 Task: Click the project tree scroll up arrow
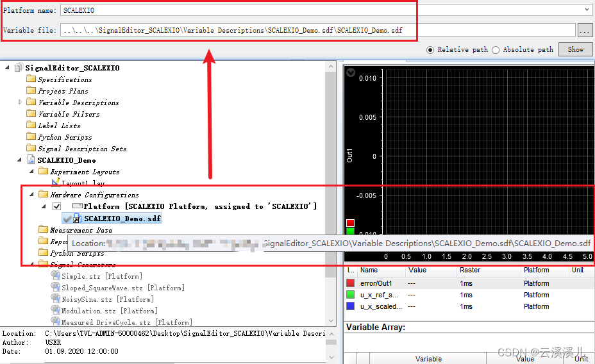click(x=331, y=67)
